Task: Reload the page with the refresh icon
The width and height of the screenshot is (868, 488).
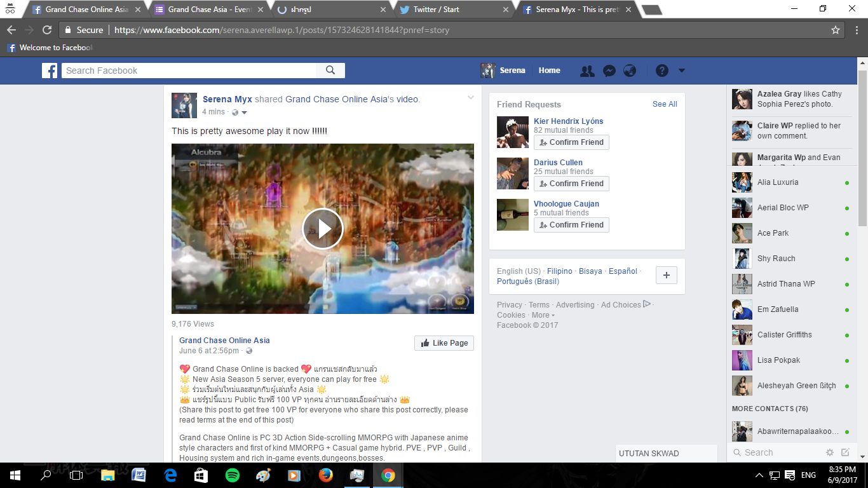Action: (x=47, y=30)
